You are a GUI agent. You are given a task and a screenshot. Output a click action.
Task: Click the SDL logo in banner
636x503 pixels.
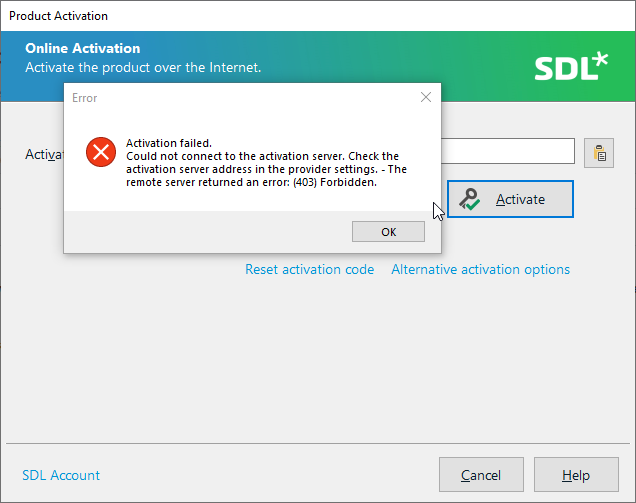point(571,66)
